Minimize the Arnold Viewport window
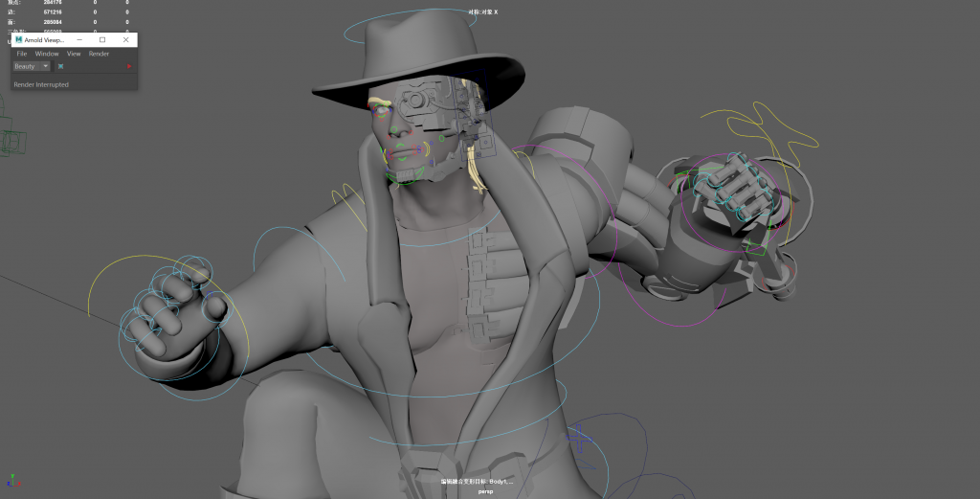The image size is (980, 499). pos(79,40)
